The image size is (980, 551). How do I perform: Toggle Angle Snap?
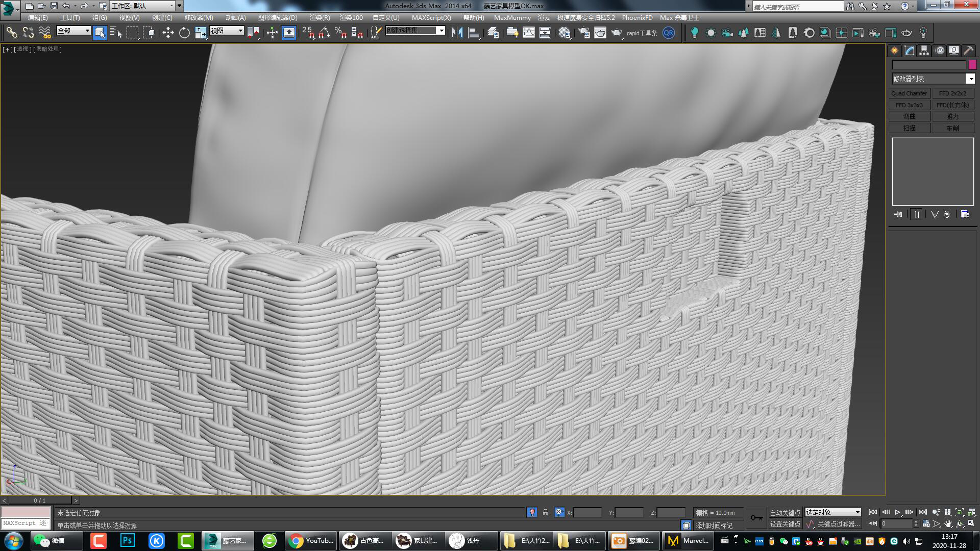(x=324, y=33)
